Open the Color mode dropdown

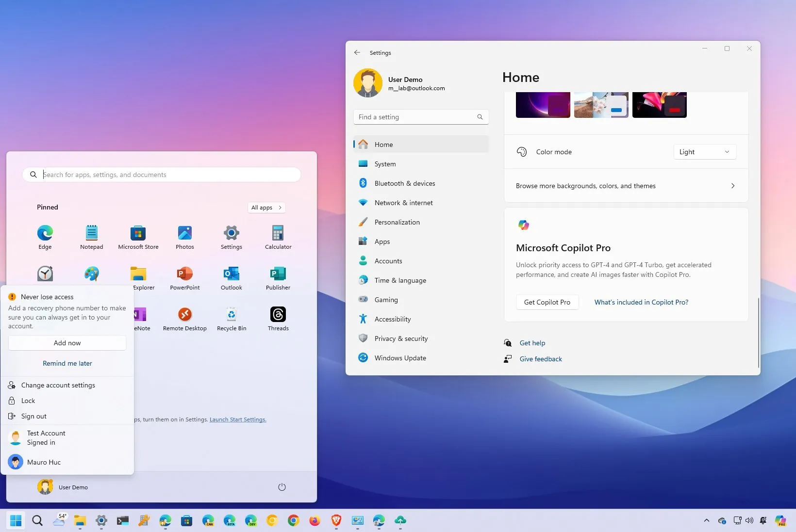705,152
